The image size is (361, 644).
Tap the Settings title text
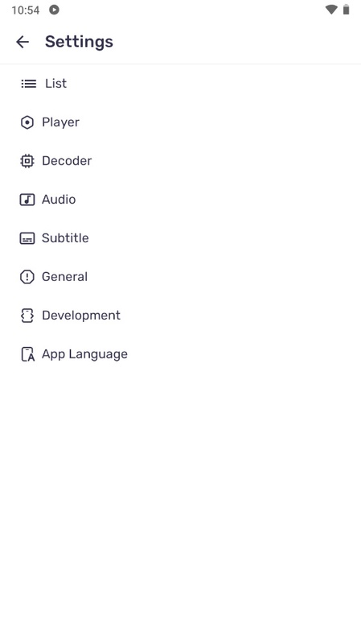pos(79,42)
